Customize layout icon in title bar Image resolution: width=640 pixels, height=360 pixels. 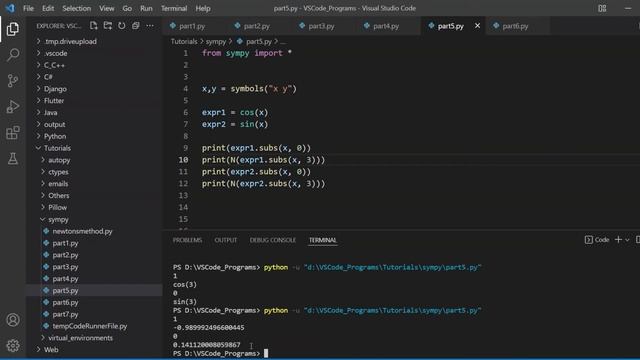click(602, 8)
